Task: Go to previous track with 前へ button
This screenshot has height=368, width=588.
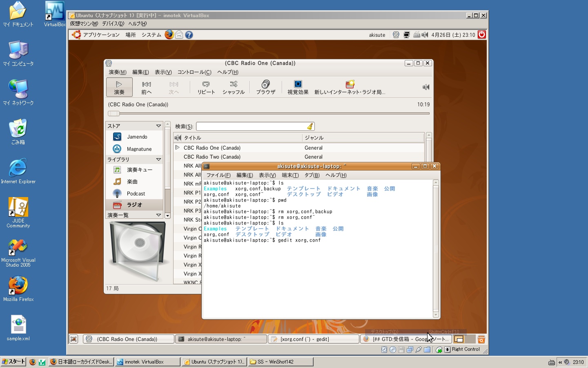Action: coord(147,87)
